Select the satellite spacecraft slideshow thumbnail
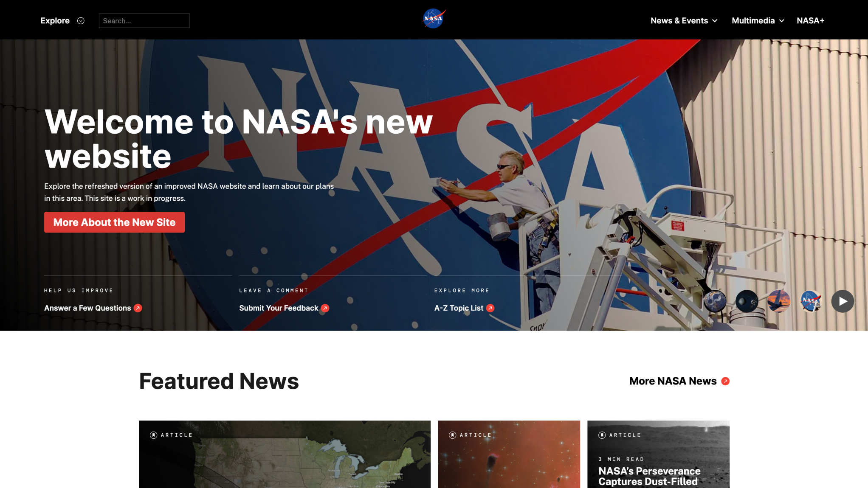 coord(747,301)
